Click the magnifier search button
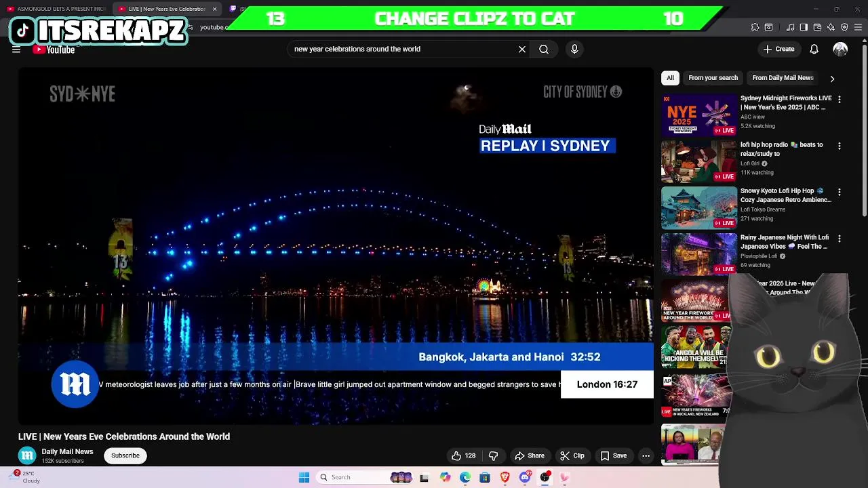 (x=544, y=49)
